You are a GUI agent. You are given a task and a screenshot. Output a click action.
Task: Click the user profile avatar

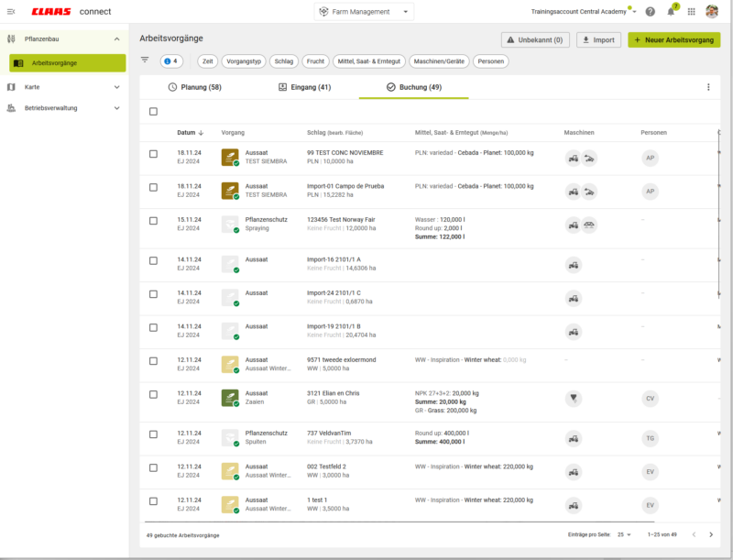point(711,12)
